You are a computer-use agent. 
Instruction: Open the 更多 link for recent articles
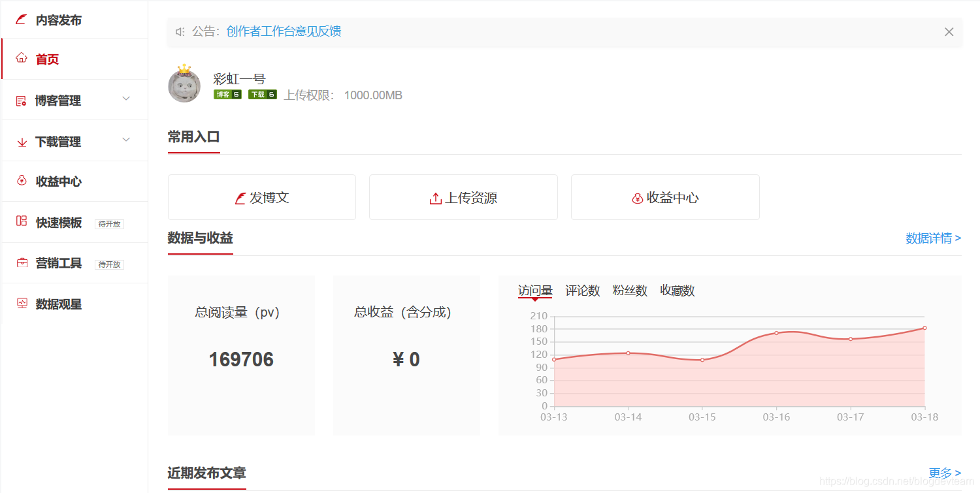[x=945, y=473]
